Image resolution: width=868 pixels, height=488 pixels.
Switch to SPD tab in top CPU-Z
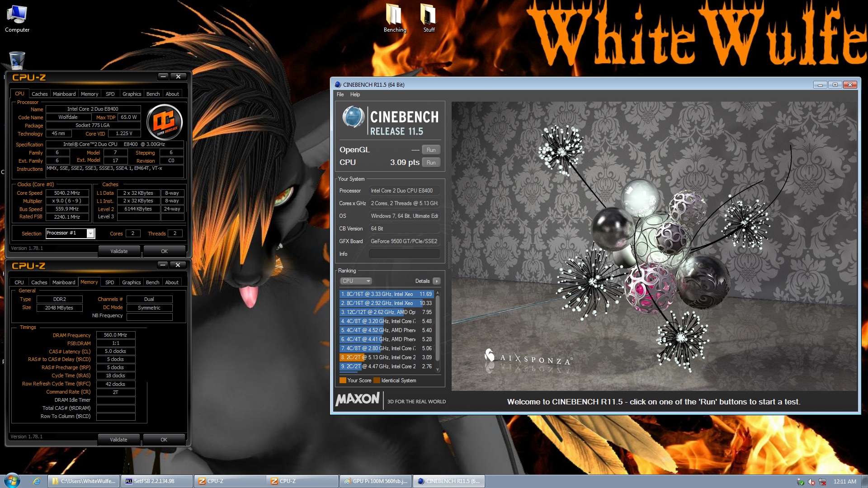(110, 94)
